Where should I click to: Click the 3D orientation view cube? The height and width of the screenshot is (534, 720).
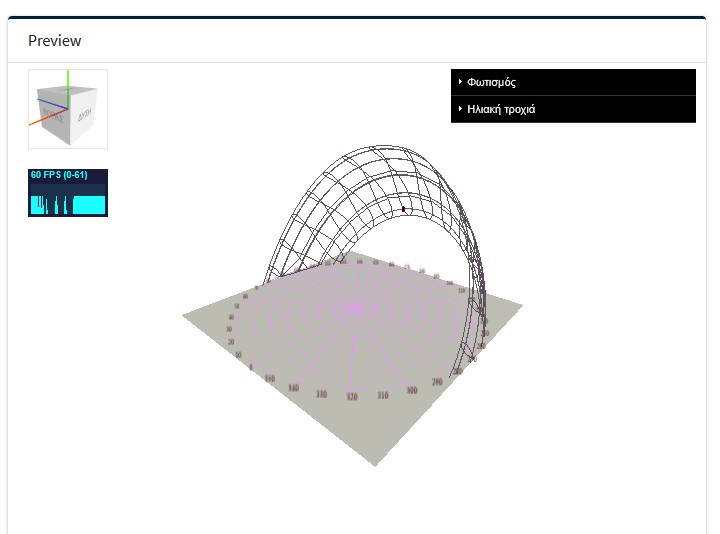[x=68, y=109]
